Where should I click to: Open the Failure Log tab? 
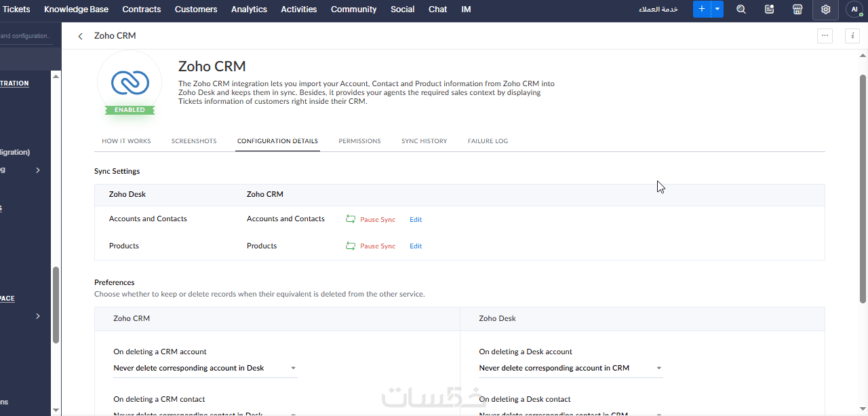(x=488, y=141)
